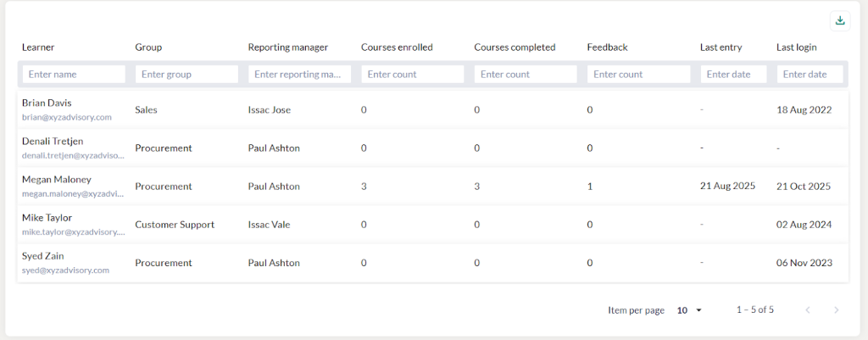Click the Learner column header

(38, 47)
